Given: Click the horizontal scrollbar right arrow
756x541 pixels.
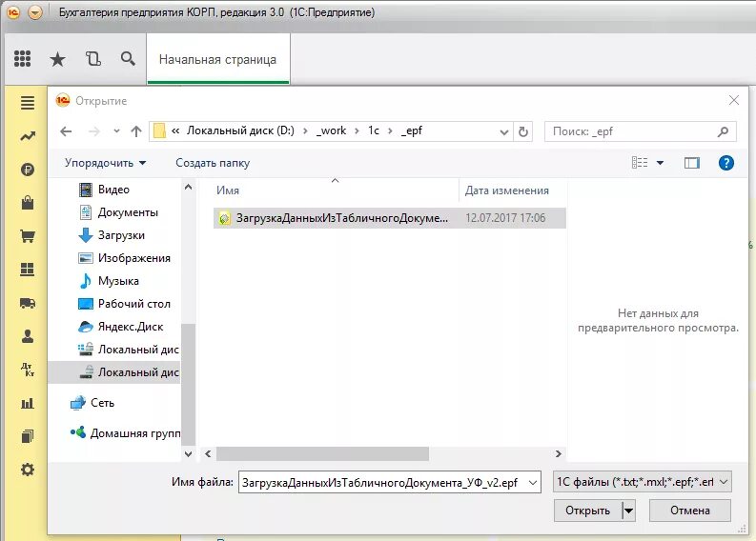Looking at the screenshot, I should tap(559, 453).
